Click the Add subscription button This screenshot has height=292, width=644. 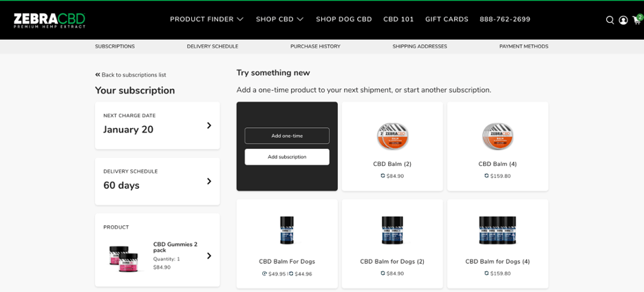click(x=287, y=157)
